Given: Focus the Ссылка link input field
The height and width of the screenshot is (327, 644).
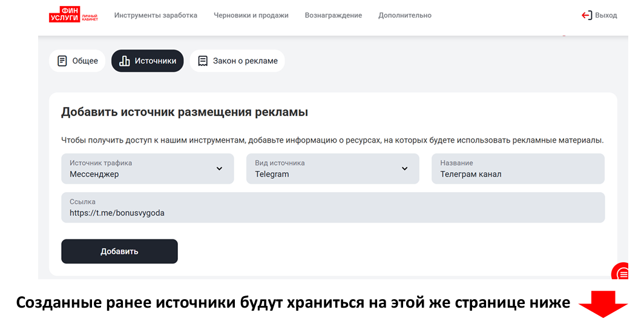Looking at the screenshot, I should coord(332,207).
